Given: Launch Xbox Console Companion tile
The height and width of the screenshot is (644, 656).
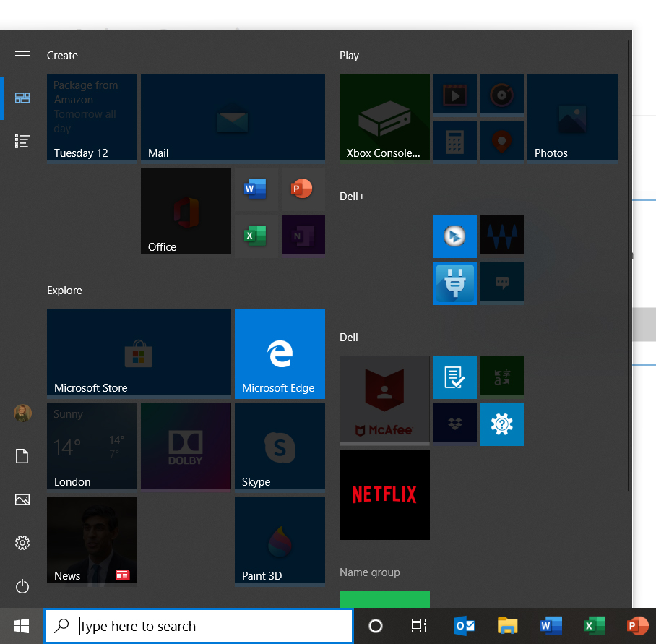Looking at the screenshot, I should (x=384, y=117).
